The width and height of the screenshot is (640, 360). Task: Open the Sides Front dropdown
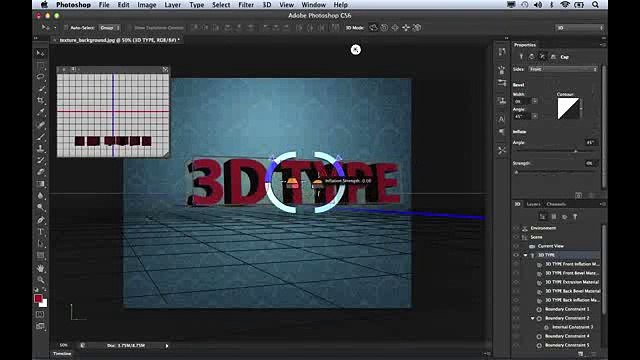click(563, 69)
